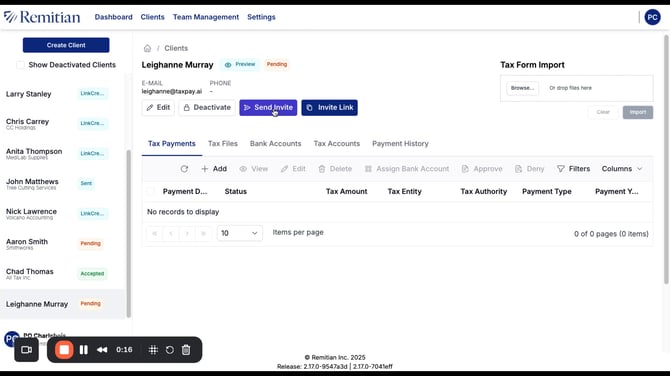The image size is (670, 376).
Task: Open the PC user avatar menu
Action: tap(652, 17)
